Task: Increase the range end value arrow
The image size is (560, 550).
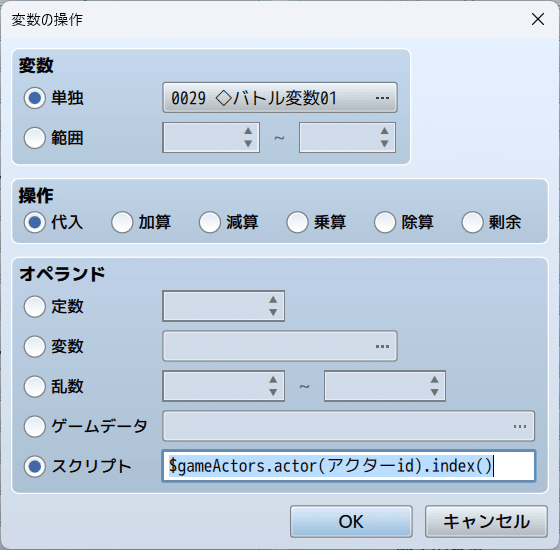Action: pyautogui.click(x=384, y=131)
